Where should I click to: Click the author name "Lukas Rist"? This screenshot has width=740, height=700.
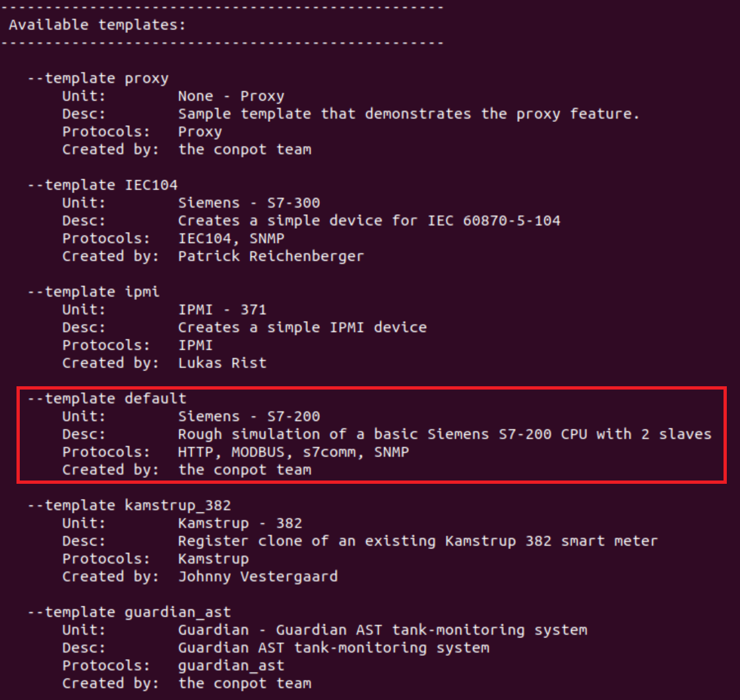click(x=222, y=363)
